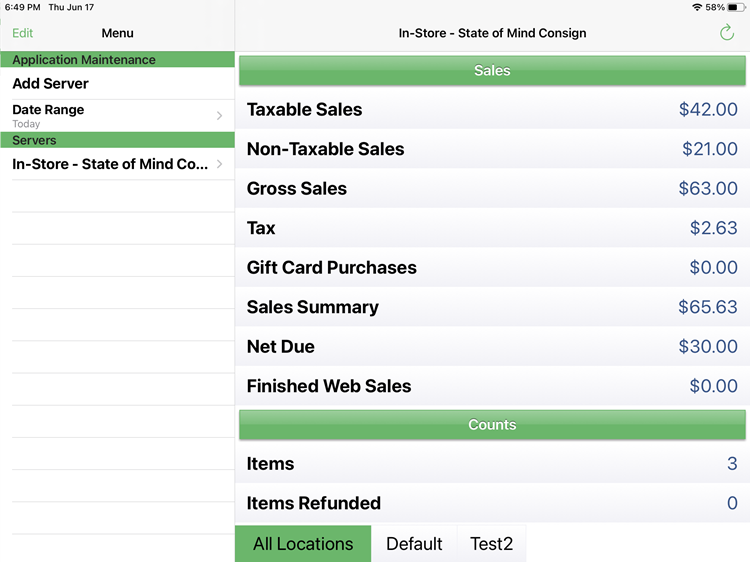This screenshot has height=562, width=750.
Task: Tap Add Server
Action: coord(117,83)
